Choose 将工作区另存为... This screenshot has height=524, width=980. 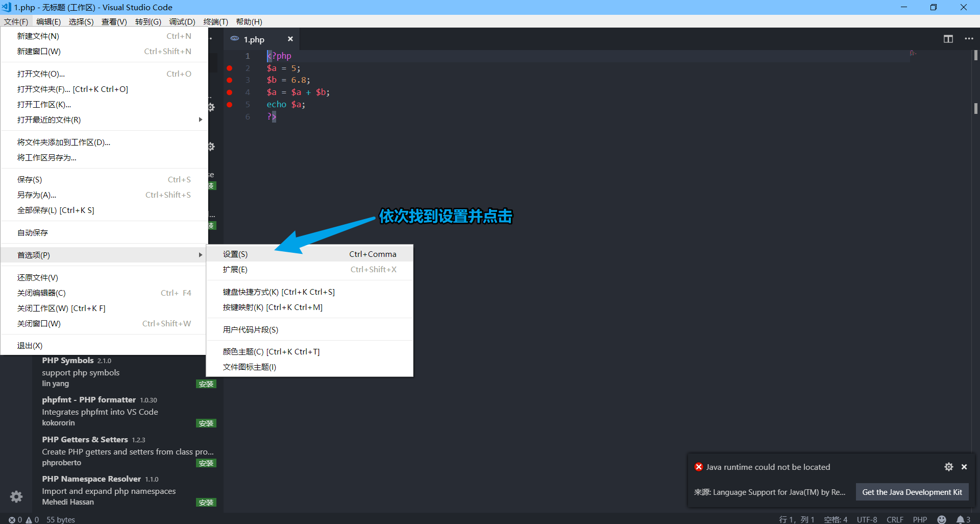click(104, 157)
